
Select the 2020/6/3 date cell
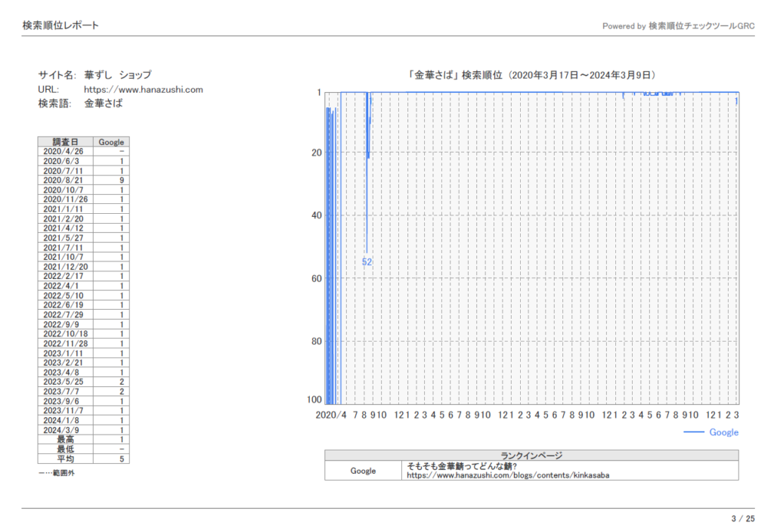(65, 161)
